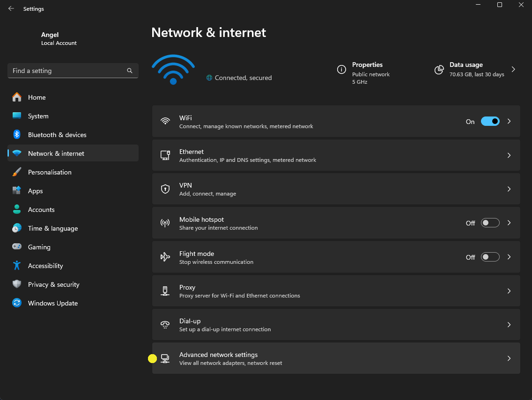Click the Bluetooth icon in sidebar

(17, 135)
